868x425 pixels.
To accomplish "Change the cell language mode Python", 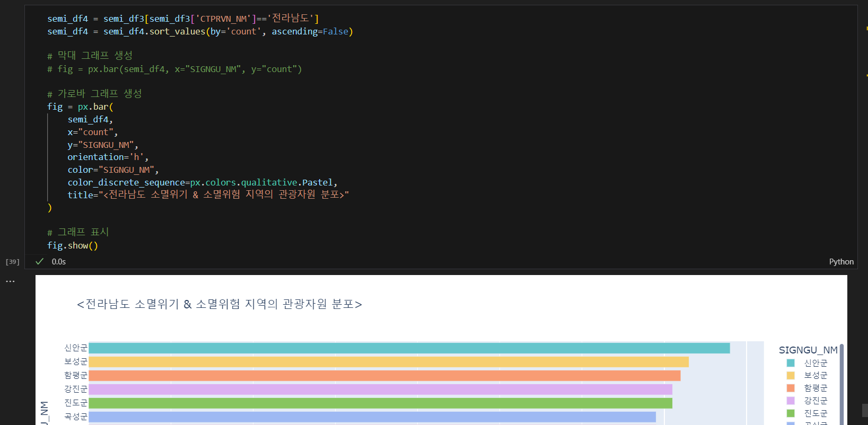I will (x=841, y=262).
